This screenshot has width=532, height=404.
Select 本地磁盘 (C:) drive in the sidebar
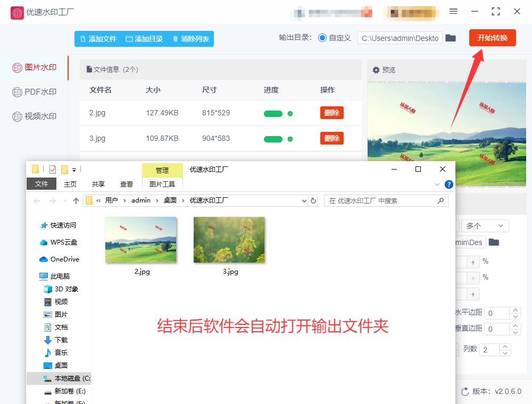(59, 378)
